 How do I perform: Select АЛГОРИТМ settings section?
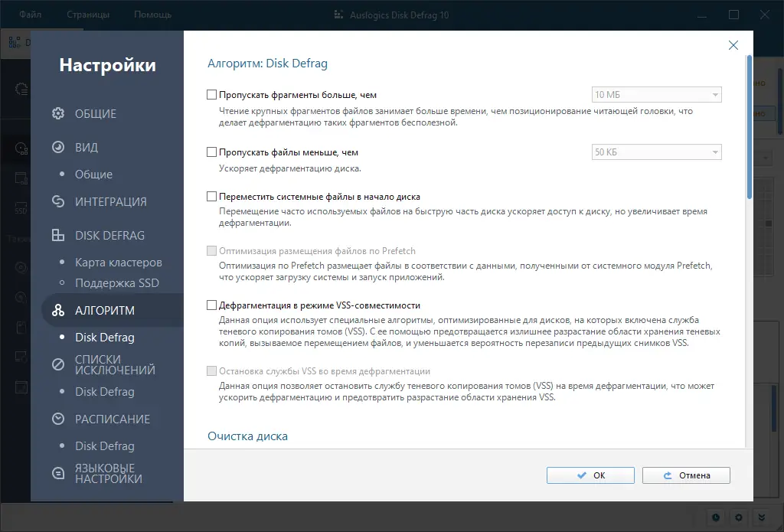click(x=104, y=310)
